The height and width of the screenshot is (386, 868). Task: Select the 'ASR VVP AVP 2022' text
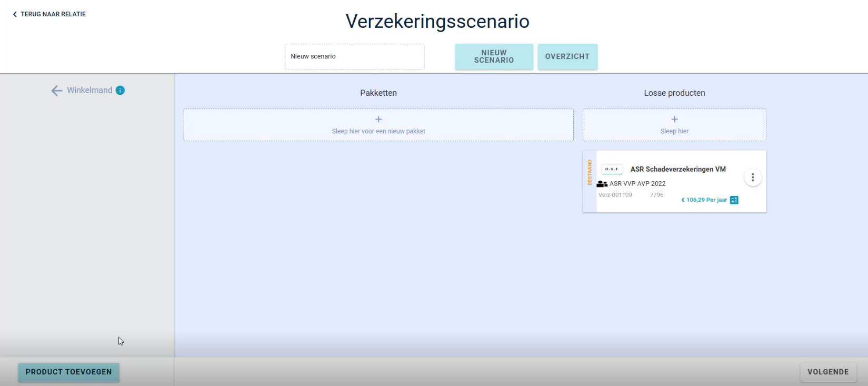pyautogui.click(x=637, y=184)
